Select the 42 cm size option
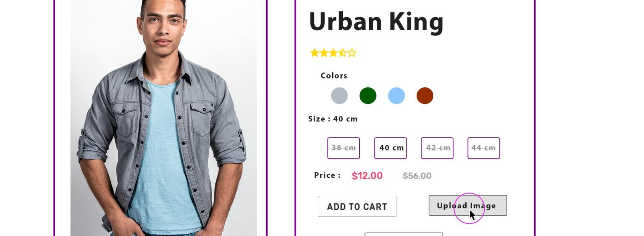Viewport: 644px width, 236px height. [437, 148]
